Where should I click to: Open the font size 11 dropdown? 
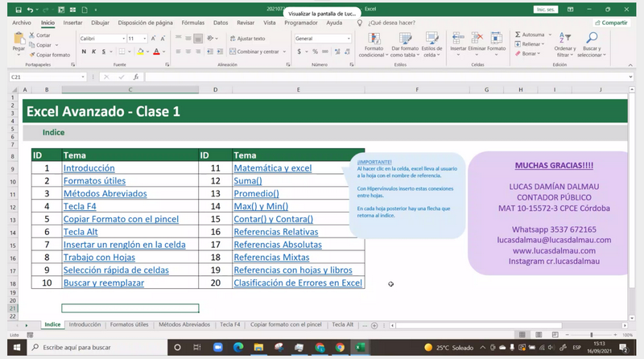tap(145, 39)
